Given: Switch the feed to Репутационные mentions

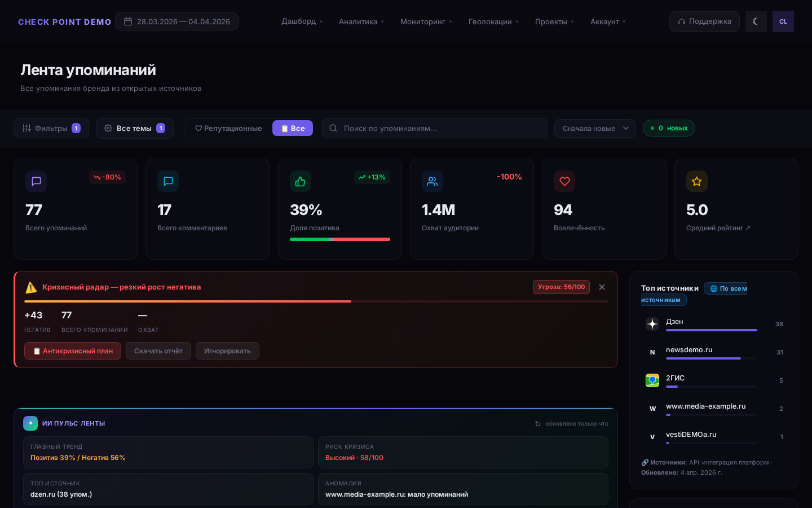Looking at the screenshot, I should pyautogui.click(x=228, y=128).
